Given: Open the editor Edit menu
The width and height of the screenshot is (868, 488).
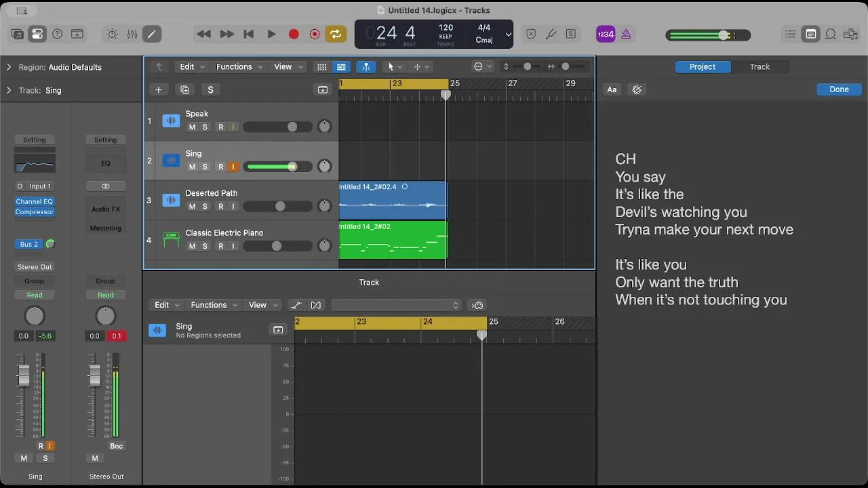Looking at the screenshot, I should point(167,305).
